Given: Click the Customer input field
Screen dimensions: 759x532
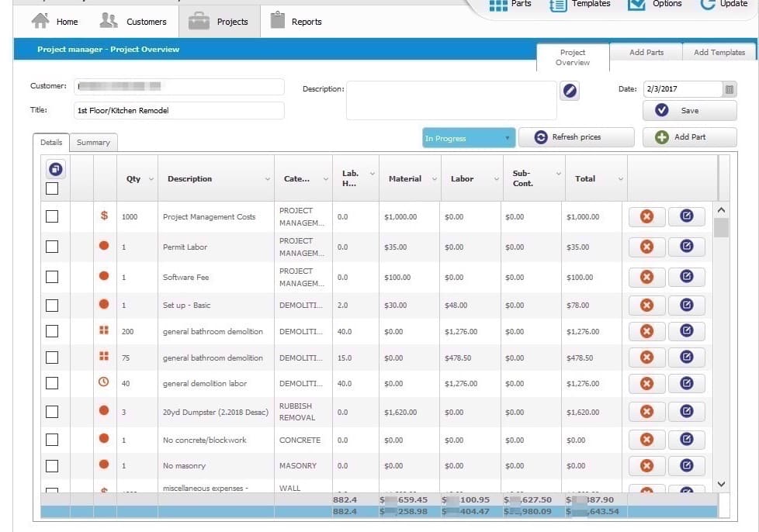Looking at the screenshot, I should [x=179, y=87].
